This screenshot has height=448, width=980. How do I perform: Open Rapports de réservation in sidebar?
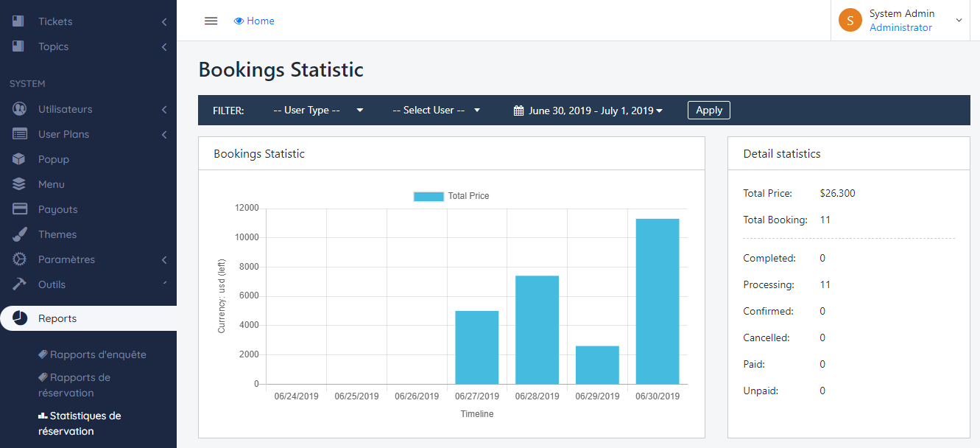click(74, 385)
